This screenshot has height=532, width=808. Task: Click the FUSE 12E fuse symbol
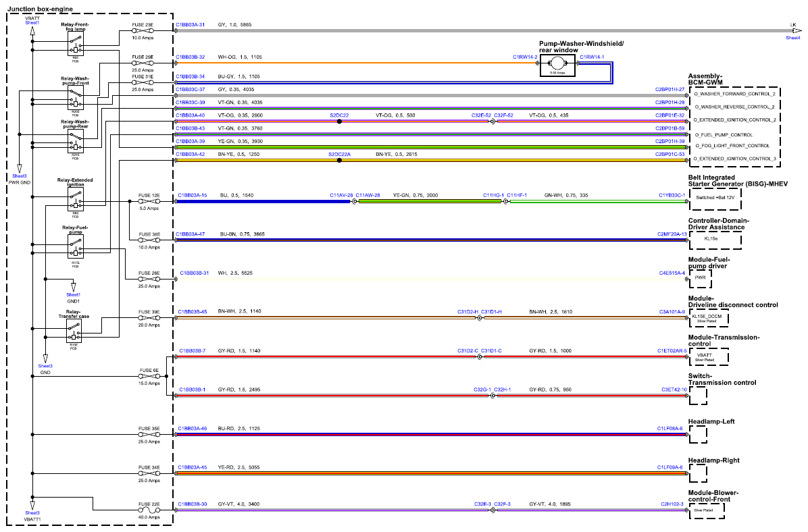[149, 201]
